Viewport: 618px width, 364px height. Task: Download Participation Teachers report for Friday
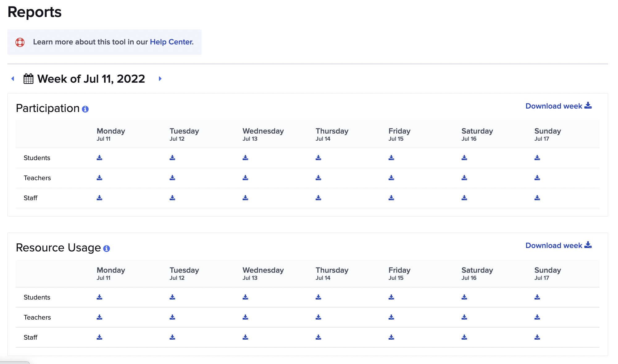pyautogui.click(x=391, y=178)
